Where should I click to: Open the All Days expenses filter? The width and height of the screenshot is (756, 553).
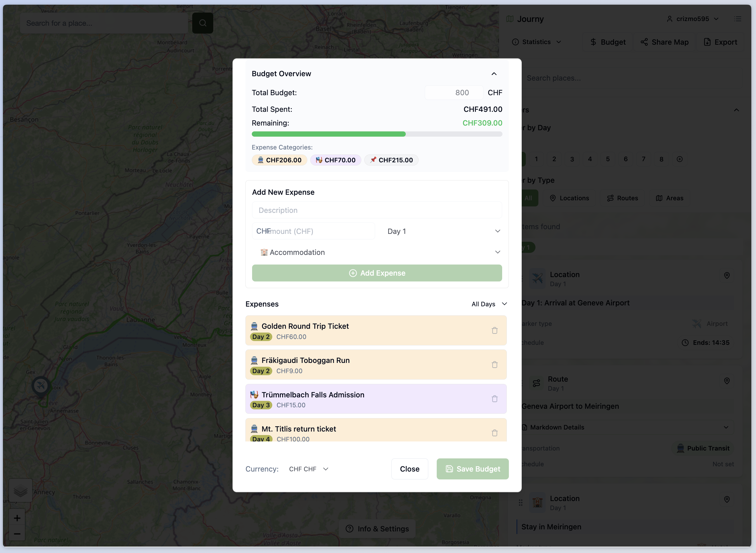489,304
